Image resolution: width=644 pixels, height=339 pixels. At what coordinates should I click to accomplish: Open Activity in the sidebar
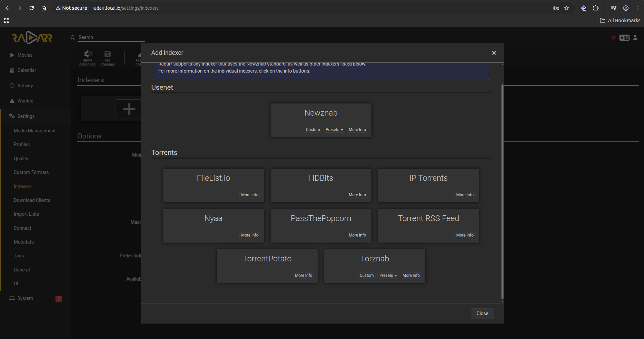click(35, 86)
